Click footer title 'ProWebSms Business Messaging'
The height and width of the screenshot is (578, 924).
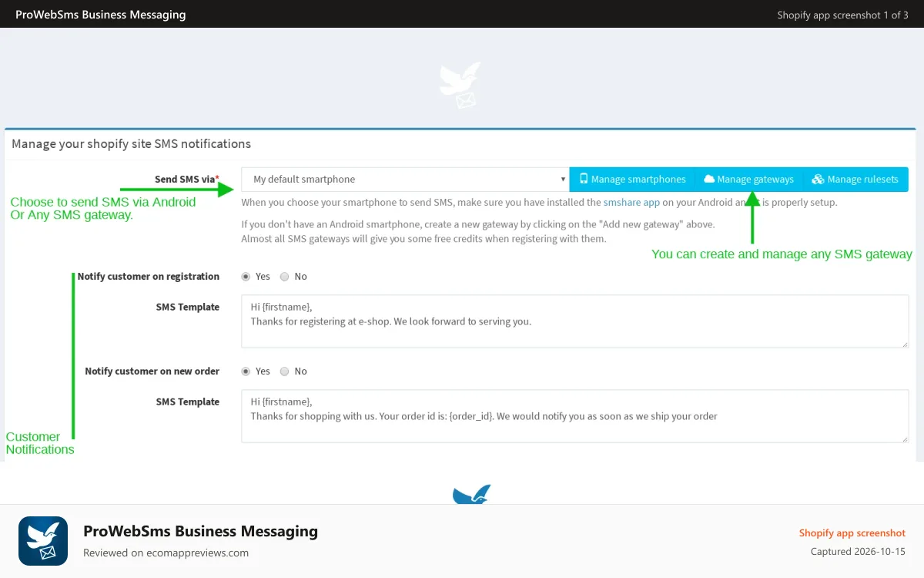click(x=200, y=531)
